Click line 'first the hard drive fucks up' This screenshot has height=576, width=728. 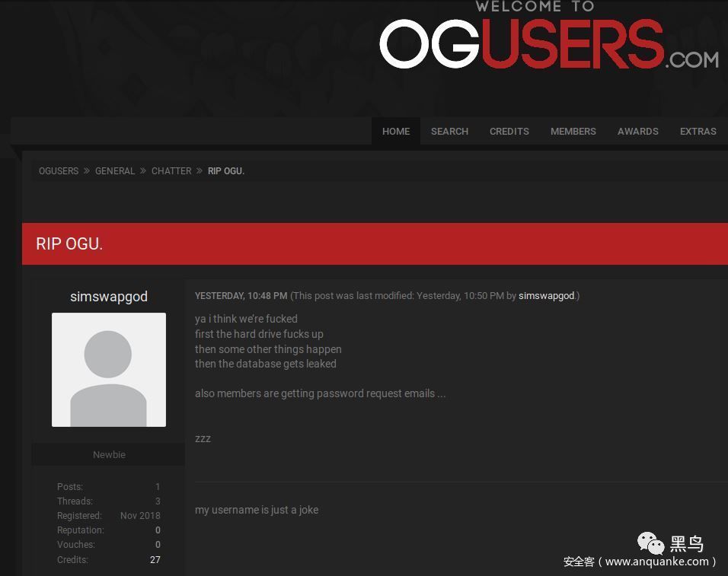click(259, 334)
